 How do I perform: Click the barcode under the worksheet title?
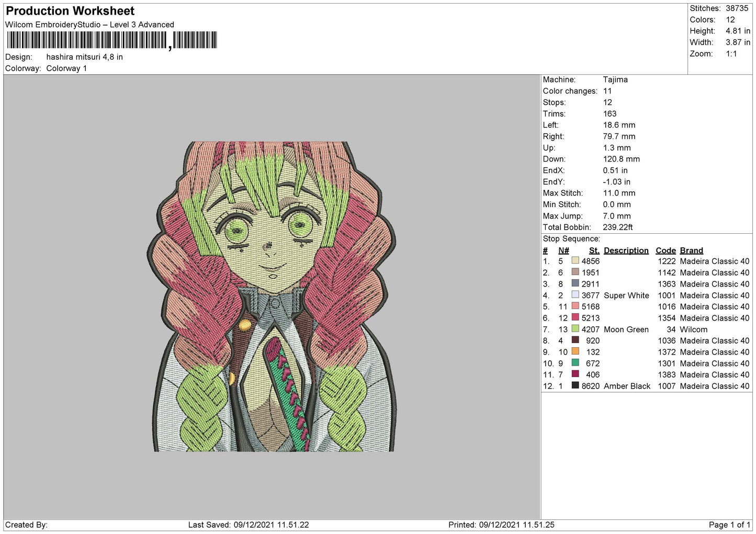point(111,41)
